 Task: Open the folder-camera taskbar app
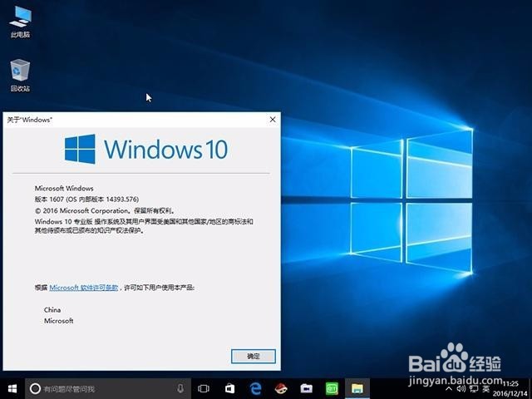pyautogui.click(x=306, y=388)
